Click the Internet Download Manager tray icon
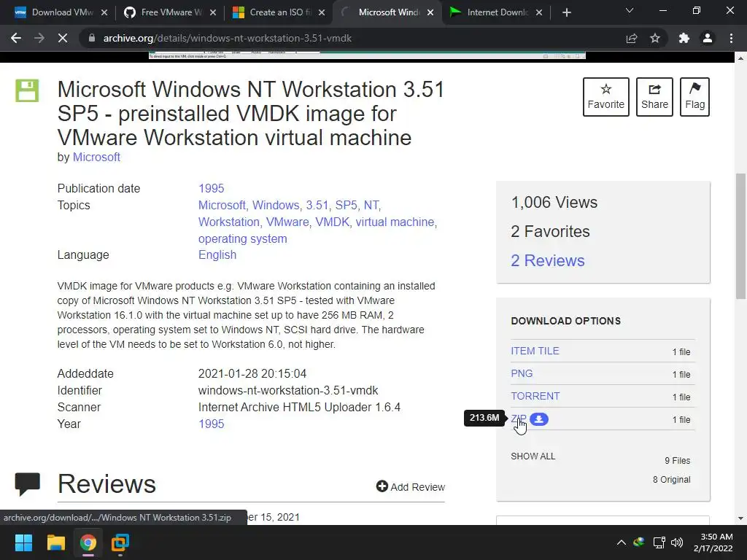747x560 pixels. (x=639, y=542)
